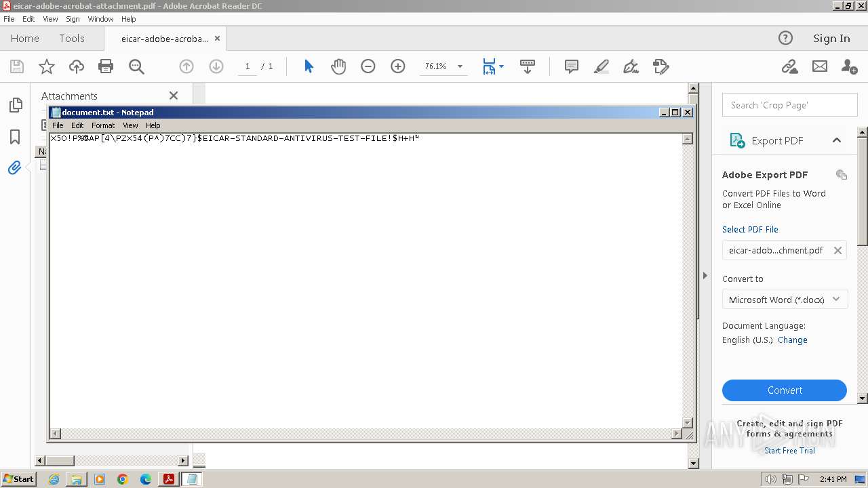Open Notepad's View menu
Screen dimensions: 868x488
point(130,125)
